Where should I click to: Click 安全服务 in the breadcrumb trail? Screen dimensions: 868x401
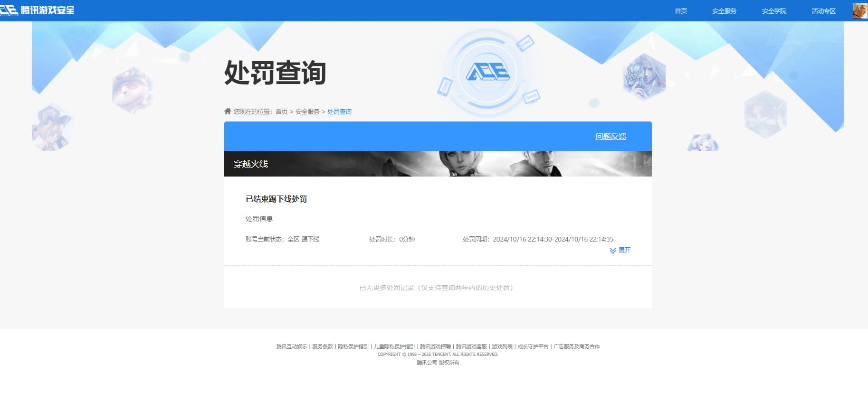[307, 112]
